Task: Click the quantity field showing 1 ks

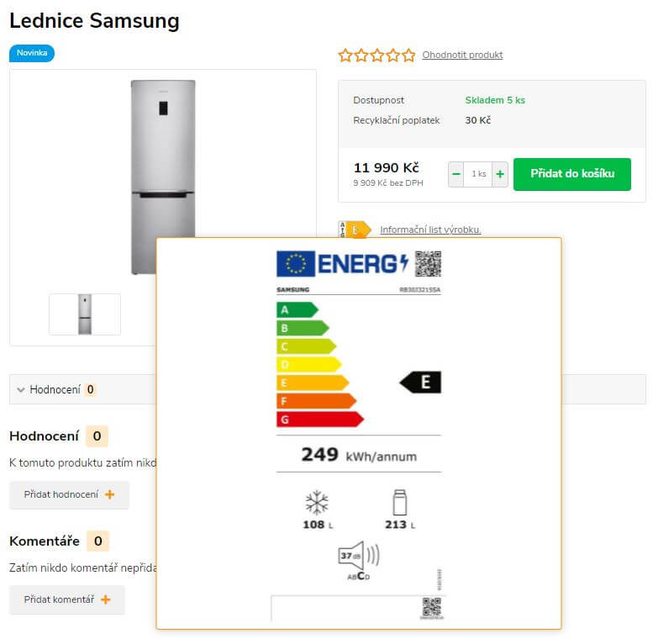Action: [x=478, y=174]
